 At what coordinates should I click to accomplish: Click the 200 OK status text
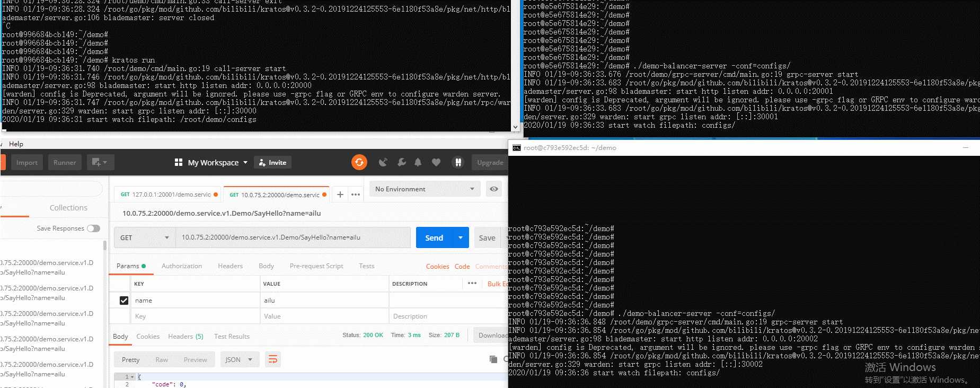pos(373,335)
